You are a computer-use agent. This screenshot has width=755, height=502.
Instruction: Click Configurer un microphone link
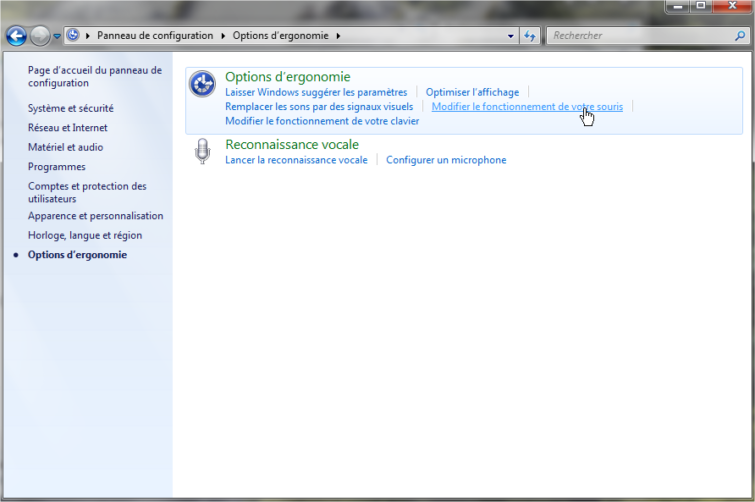pos(446,160)
